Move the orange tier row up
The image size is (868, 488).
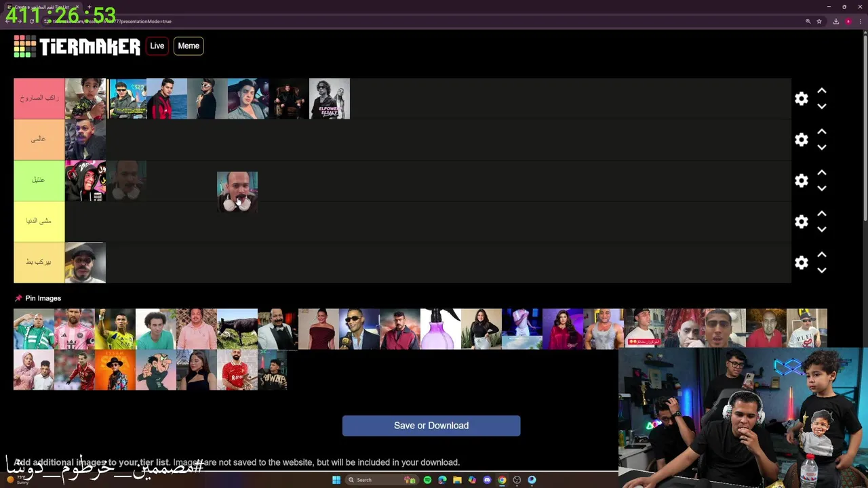[822, 131]
